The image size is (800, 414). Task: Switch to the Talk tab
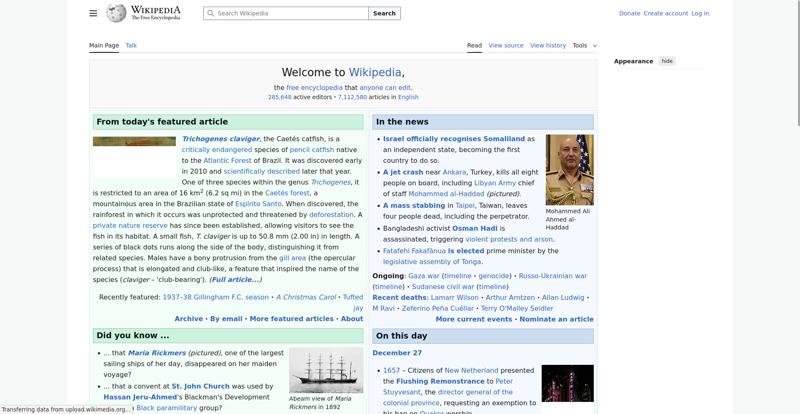[x=131, y=45]
